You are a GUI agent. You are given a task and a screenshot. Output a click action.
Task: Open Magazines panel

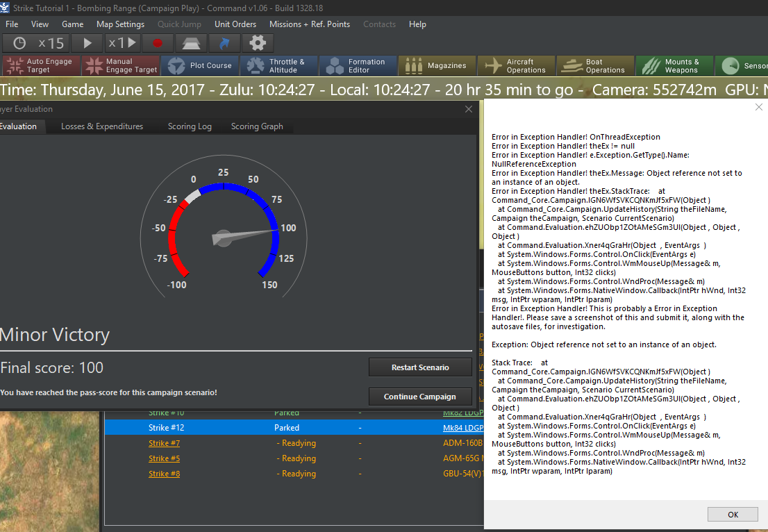point(437,66)
